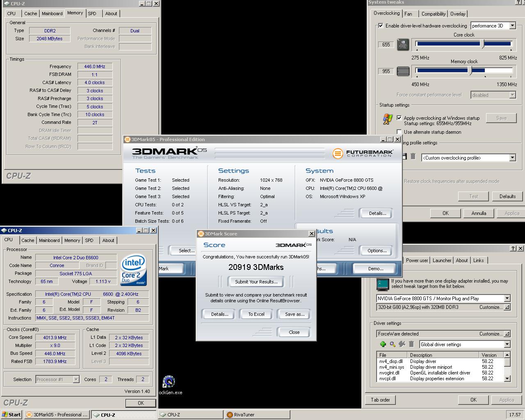The width and height of the screenshot is (525, 420).
Task: Click the Memory clock 955 value field
Action: pos(386,71)
